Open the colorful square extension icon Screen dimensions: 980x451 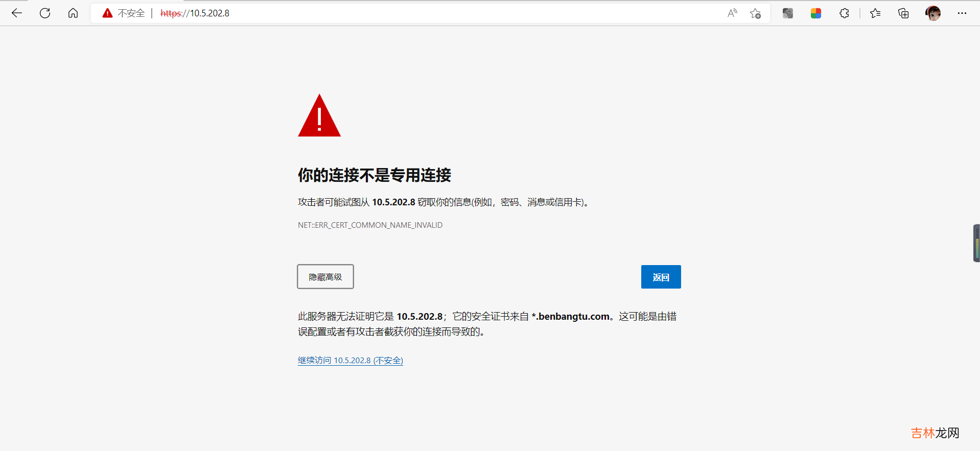(816, 13)
